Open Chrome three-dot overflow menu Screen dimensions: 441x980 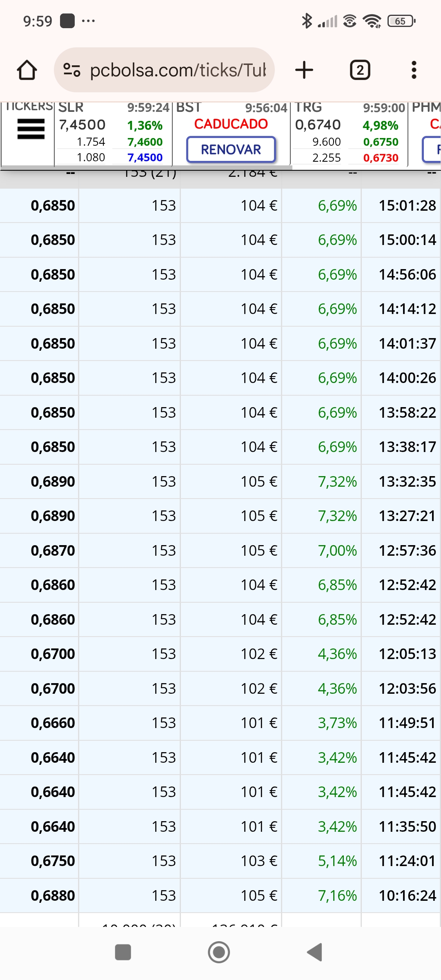[x=414, y=70]
